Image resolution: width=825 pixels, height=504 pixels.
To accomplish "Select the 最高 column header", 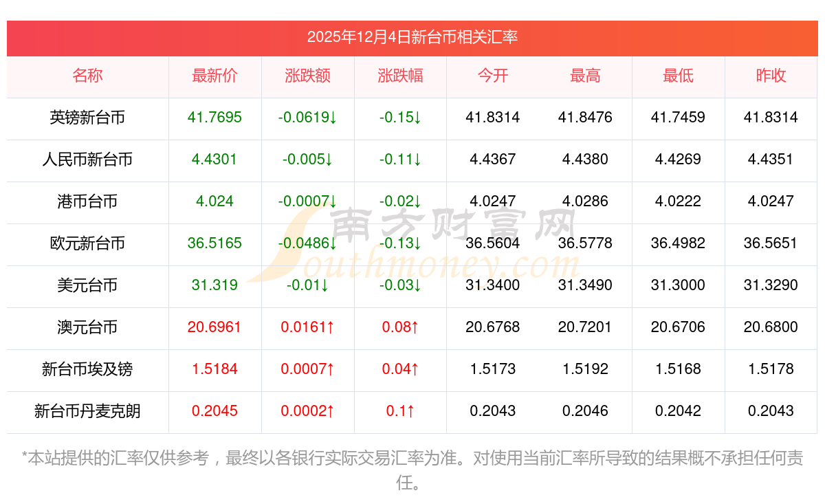I will point(585,76).
